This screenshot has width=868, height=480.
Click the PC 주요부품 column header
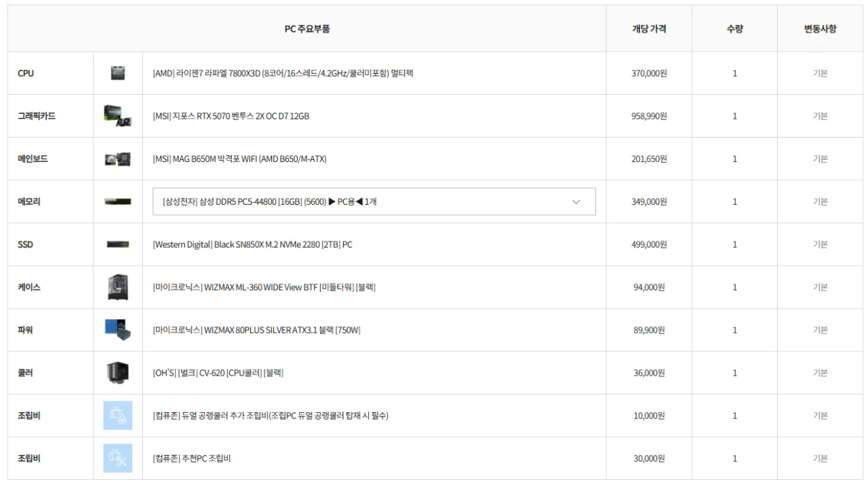point(307,29)
